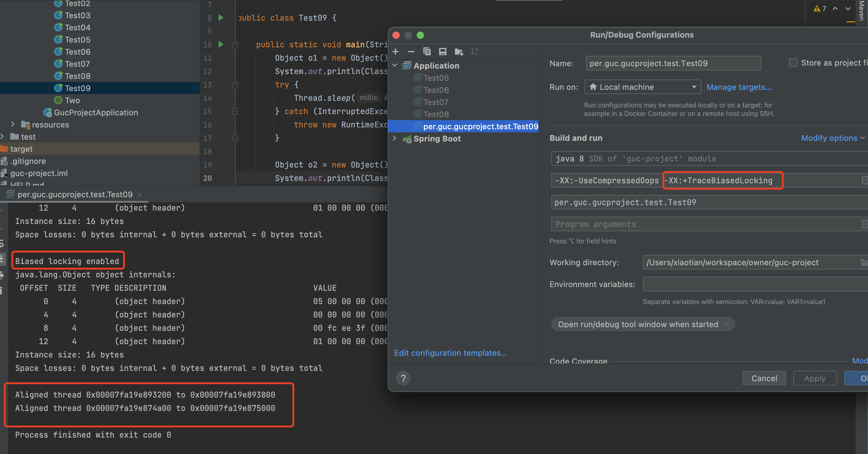Run class Test09 from the gutter arrow
The width and height of the screenshot is (868, 454).
pyautogui.click(x=221, y=18)
